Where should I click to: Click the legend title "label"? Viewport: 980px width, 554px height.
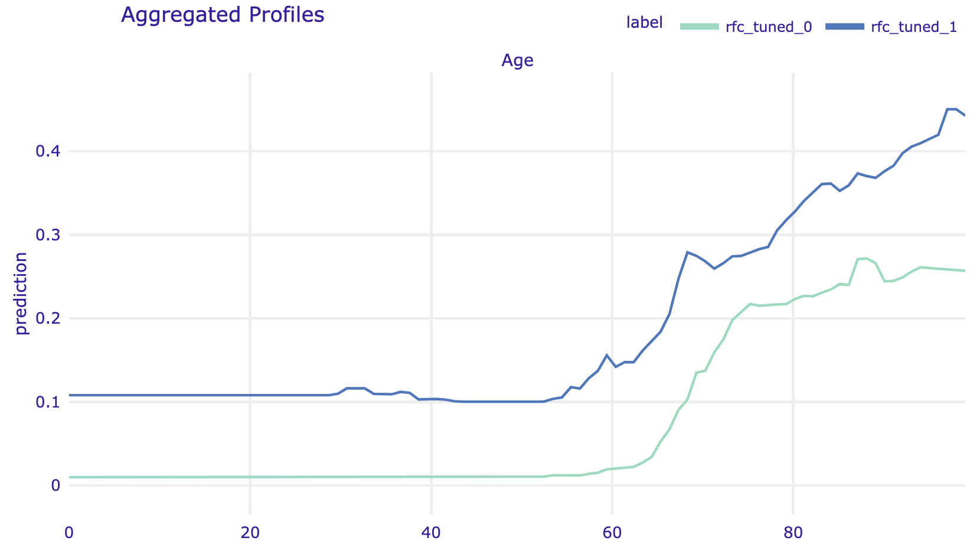point(645,23)
